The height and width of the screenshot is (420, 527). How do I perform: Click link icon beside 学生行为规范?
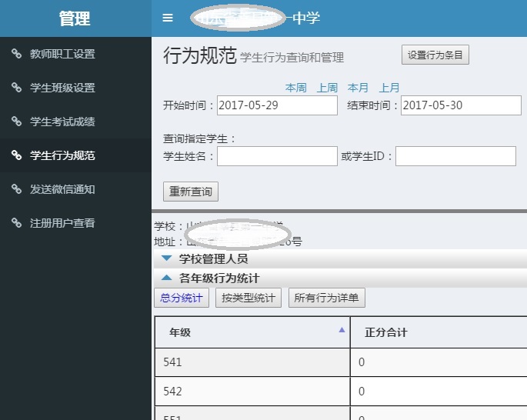16,155
